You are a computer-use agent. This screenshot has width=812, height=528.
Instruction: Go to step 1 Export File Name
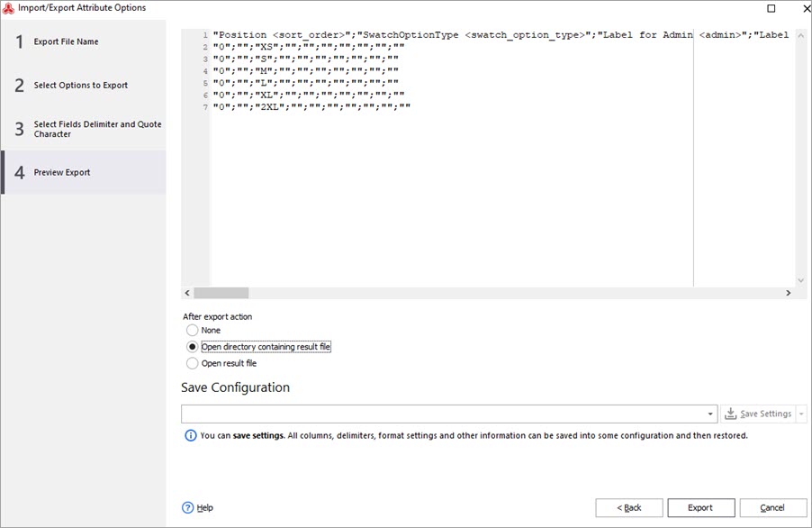click(84, 41)
